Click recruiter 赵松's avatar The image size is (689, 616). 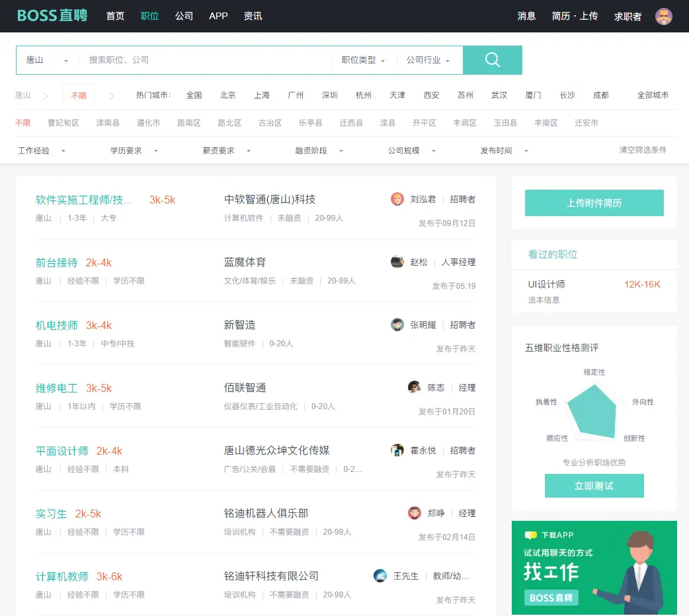click(x=397, y=262)
